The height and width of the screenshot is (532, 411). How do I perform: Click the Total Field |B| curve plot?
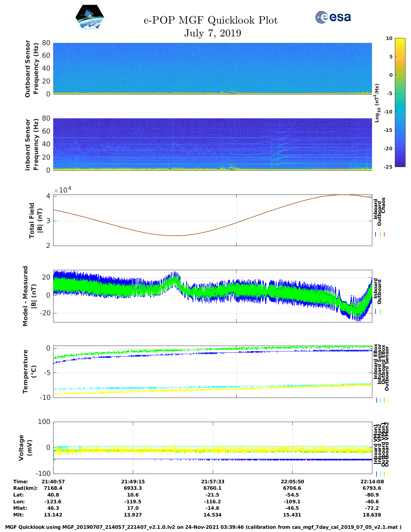[x=212, y=220]
